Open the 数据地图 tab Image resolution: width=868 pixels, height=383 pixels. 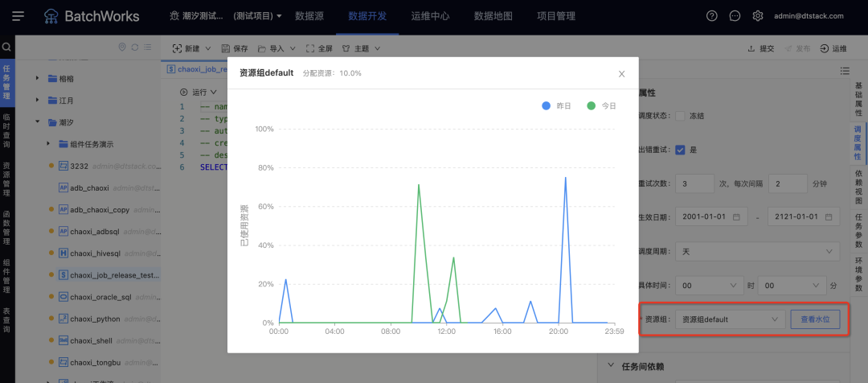click(x=493, y=16)
